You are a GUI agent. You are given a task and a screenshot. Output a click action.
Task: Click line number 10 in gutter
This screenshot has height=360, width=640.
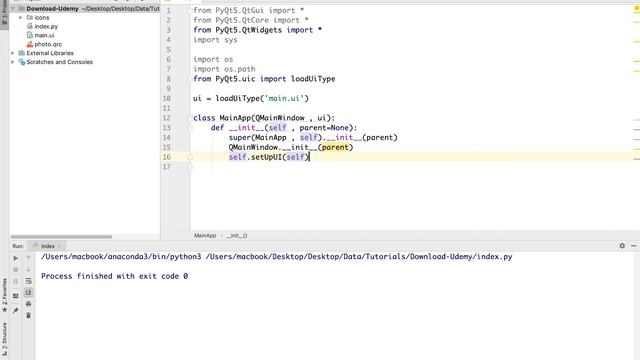coord(167,98)
